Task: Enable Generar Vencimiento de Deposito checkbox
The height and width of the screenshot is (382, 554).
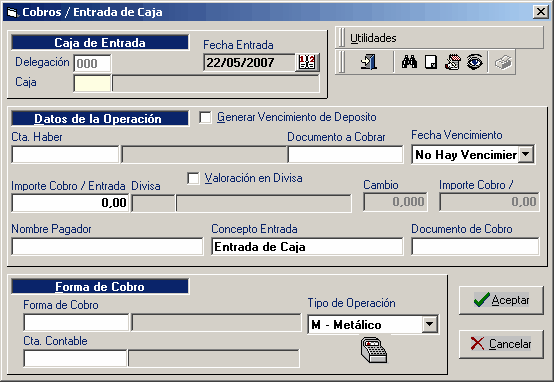Action: tap(205, 117)
